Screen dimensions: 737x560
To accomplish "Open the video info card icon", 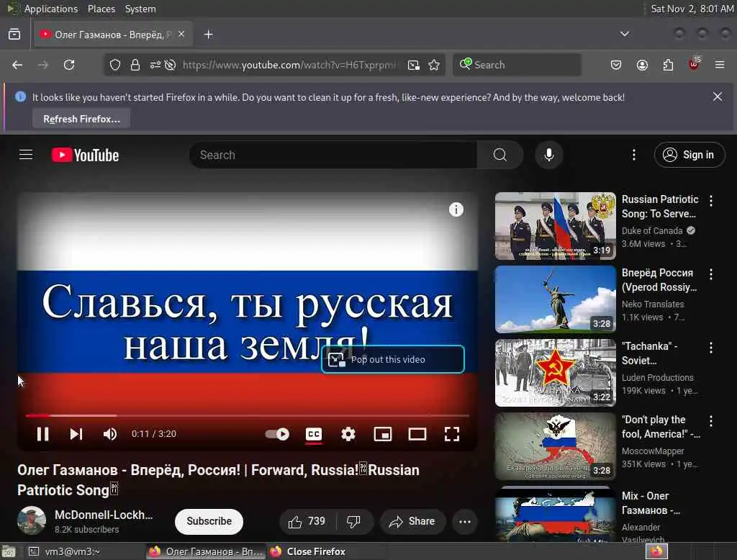I will (456, 209).
